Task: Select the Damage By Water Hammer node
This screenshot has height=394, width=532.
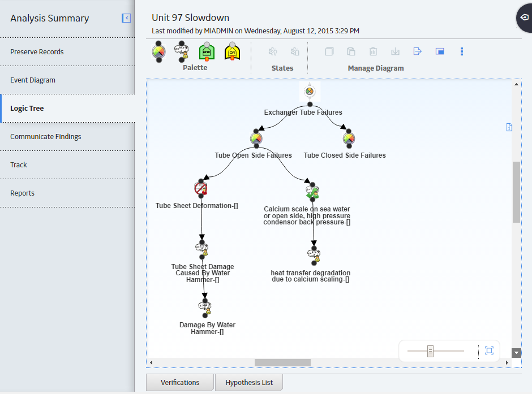Action: pyautogui.click(x=205, y=308)
